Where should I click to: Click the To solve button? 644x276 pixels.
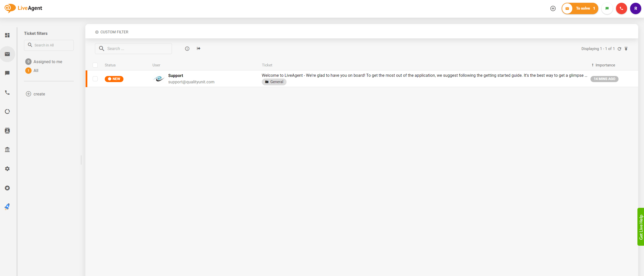(580, 9)
